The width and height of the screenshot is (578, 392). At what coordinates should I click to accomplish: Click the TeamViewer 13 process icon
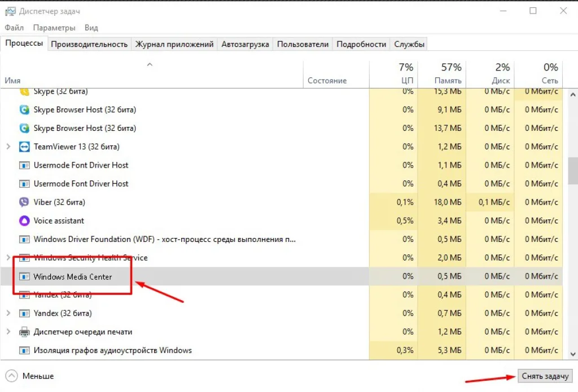24,147
